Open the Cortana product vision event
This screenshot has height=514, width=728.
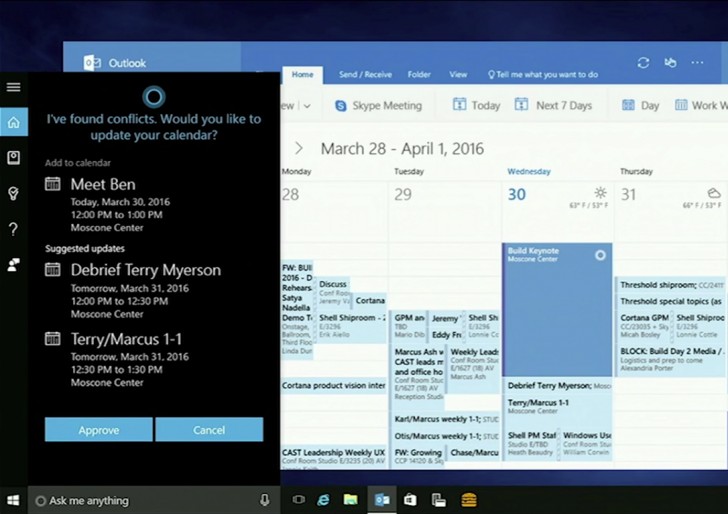[333, 385]
